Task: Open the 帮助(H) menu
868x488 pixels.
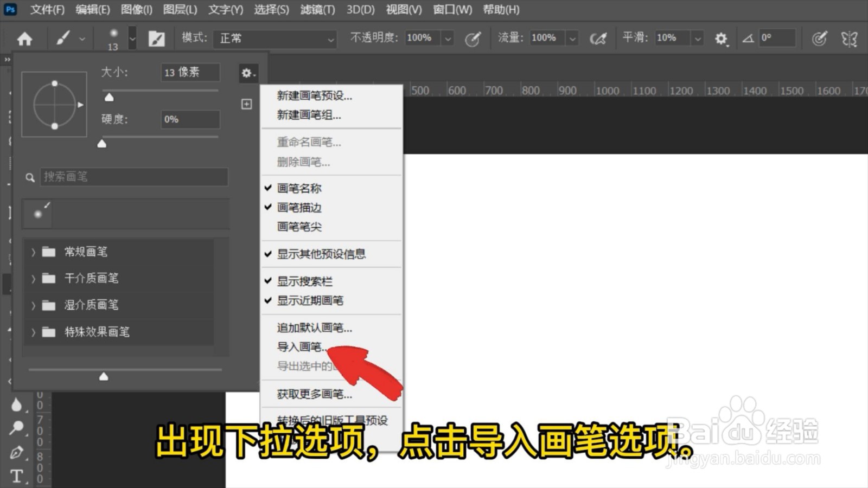Action: pos(501,10)
